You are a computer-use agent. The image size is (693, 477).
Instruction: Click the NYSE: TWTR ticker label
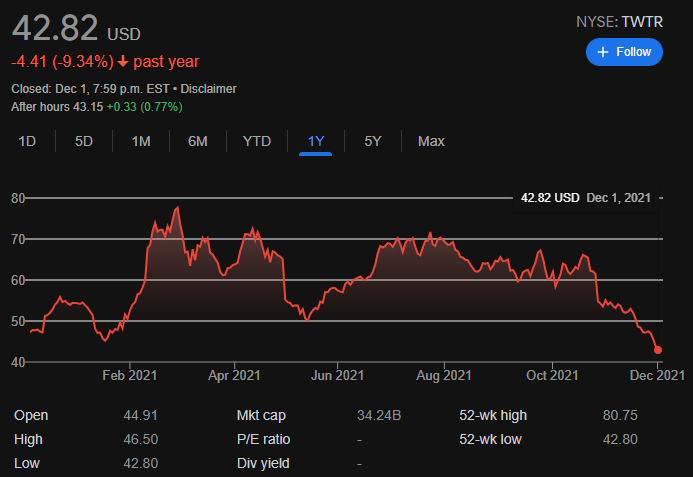pos(619,22)
